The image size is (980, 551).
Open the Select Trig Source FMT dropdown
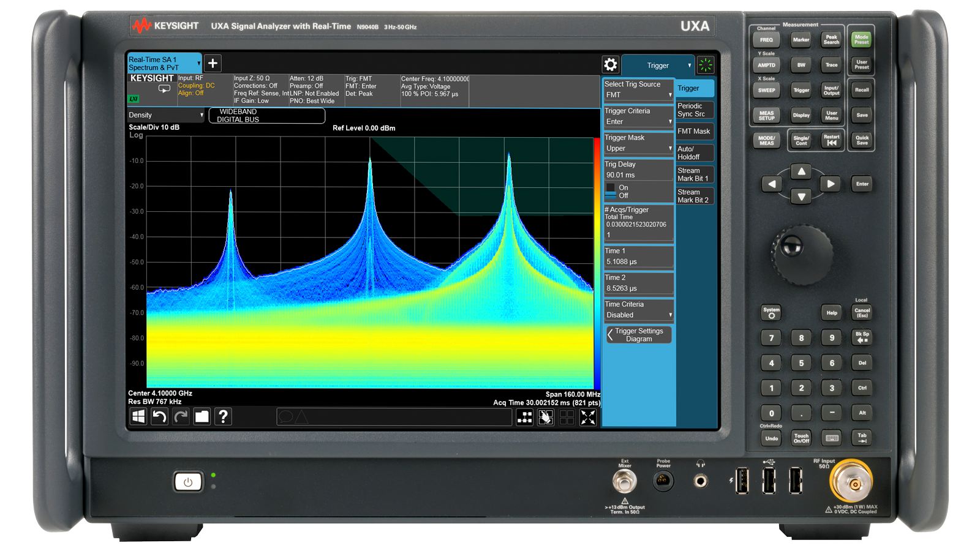pos(638,95)
